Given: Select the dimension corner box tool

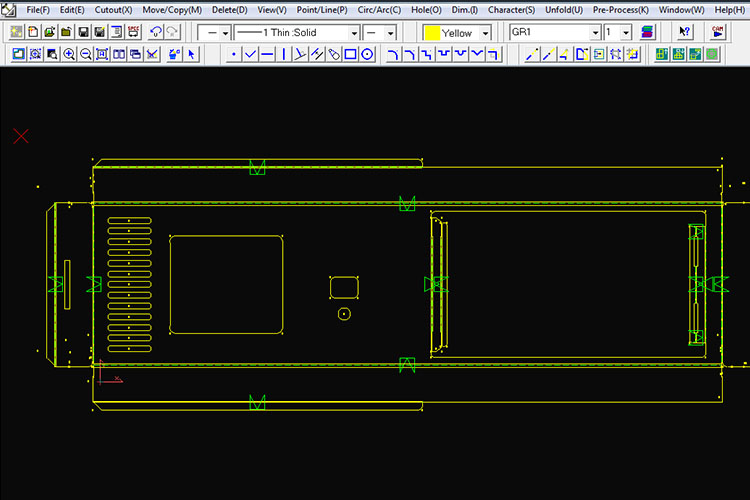Looking at the screenshot, I should coord(494,54).
